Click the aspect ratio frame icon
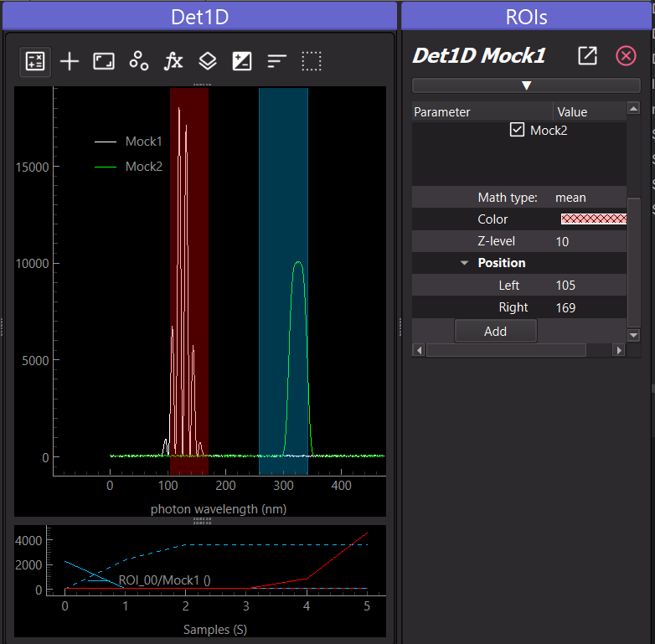Image resolution: width=655 pixels, height=644 pixels. click(104, 61)
